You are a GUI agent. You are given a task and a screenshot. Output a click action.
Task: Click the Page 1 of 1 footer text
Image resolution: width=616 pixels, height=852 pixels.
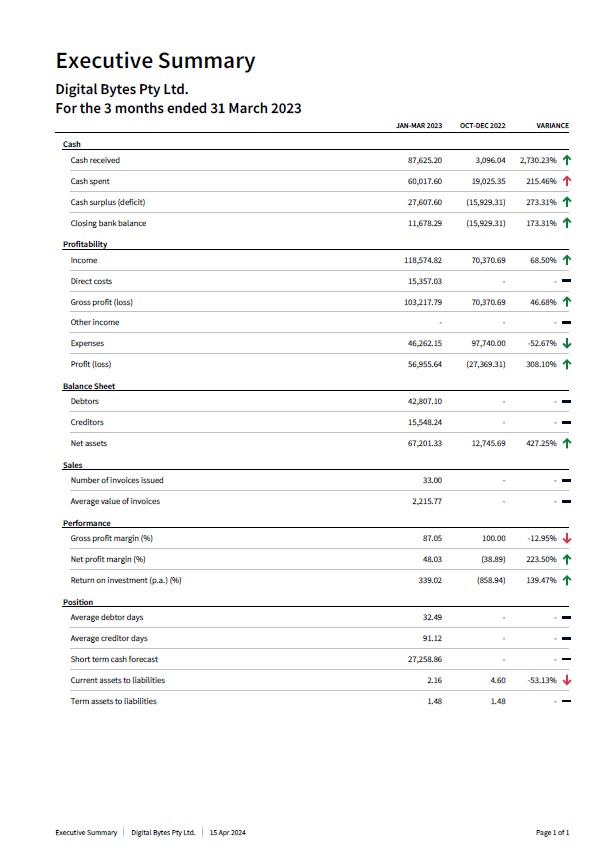(x=552, y=832)
